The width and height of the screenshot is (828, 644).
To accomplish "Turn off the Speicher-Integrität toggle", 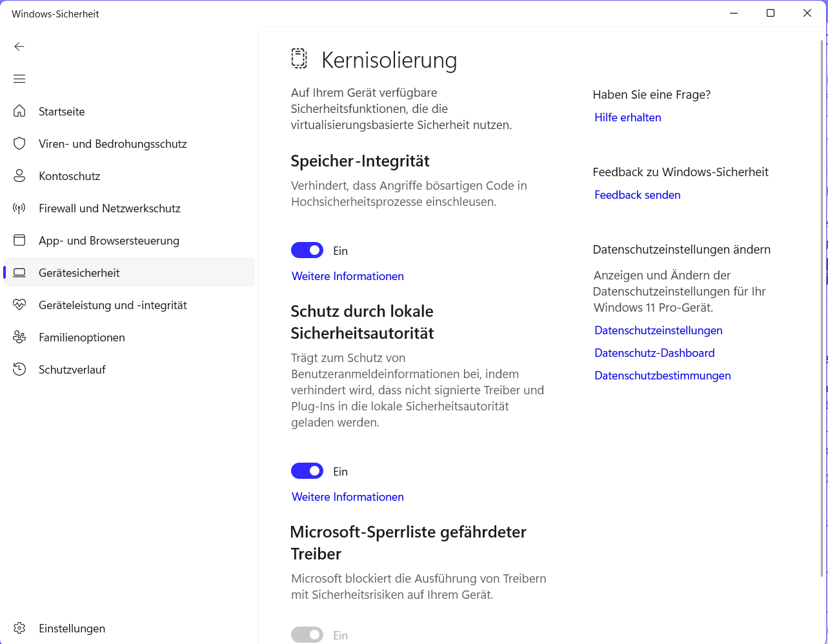I will (307, 250).
